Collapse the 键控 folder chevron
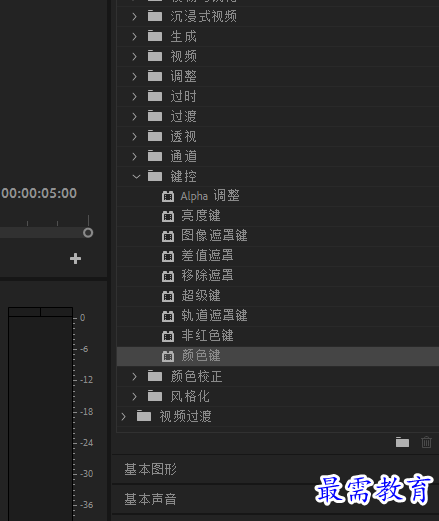 tap(136, 176)
